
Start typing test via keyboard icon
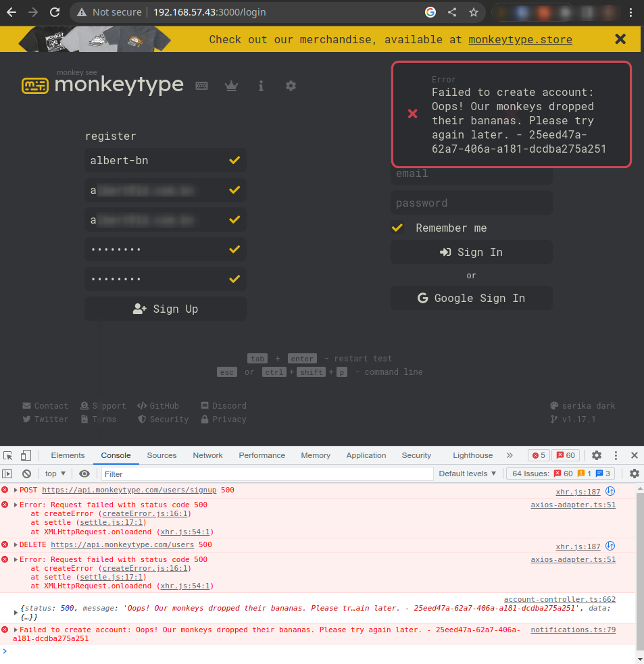pyautogui.click(x=201, y=86)
